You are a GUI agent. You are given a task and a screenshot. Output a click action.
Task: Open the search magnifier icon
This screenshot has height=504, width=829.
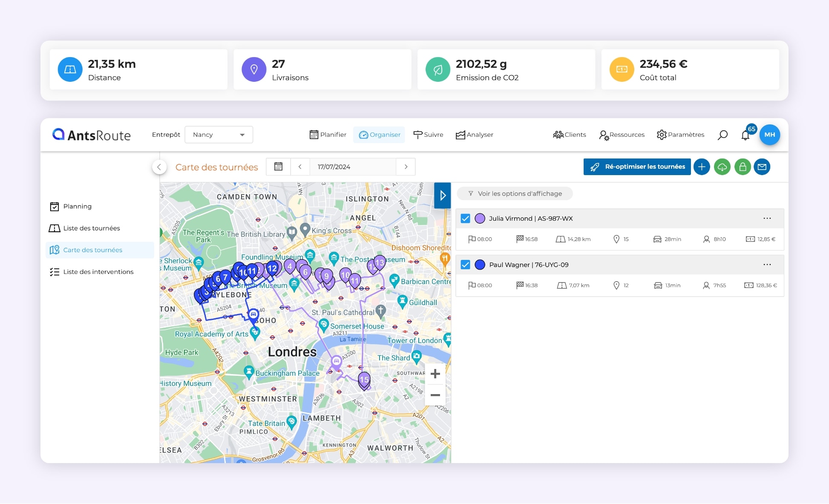[722, 135]
